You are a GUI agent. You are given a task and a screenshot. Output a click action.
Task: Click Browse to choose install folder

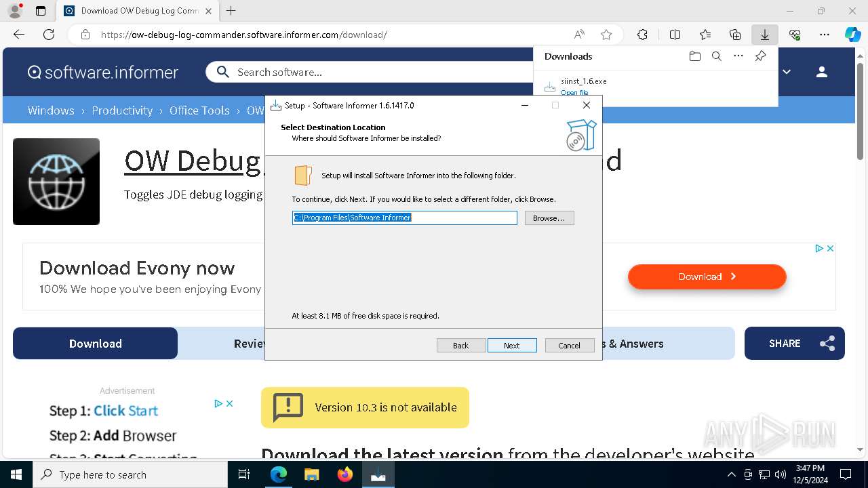tap(549, 218)
